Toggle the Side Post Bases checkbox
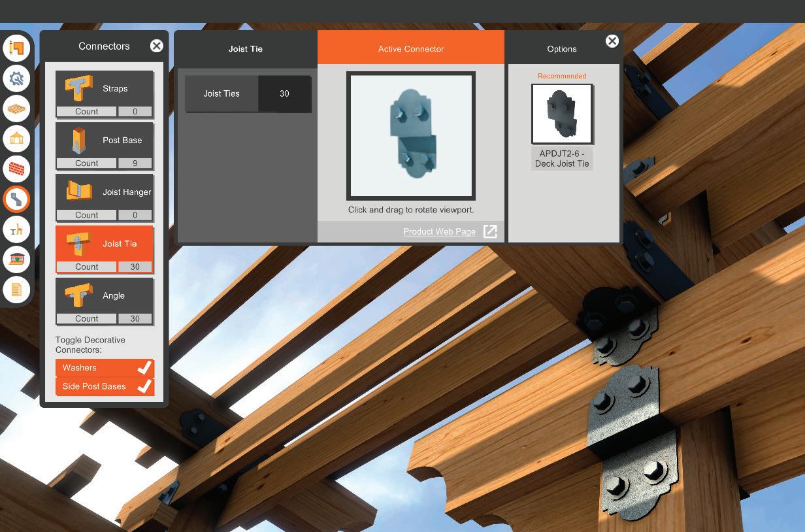The image size is (805, 532). coord(105,386)
